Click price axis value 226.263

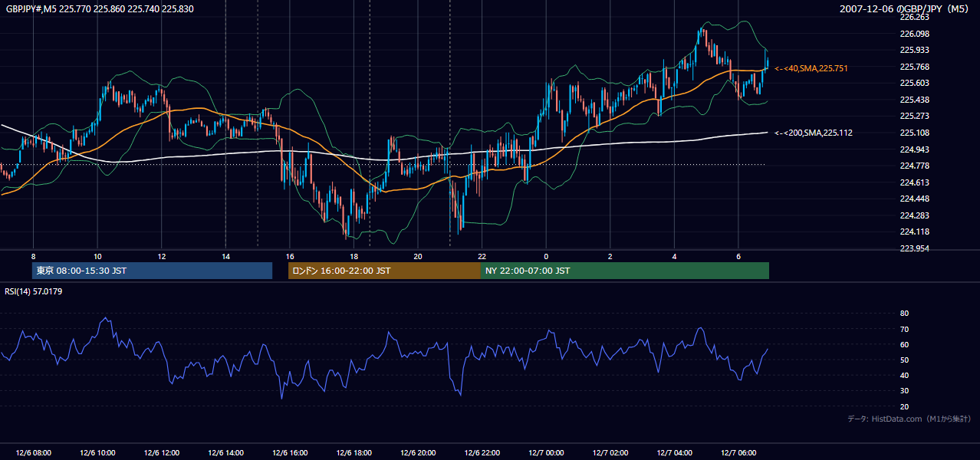914,17
